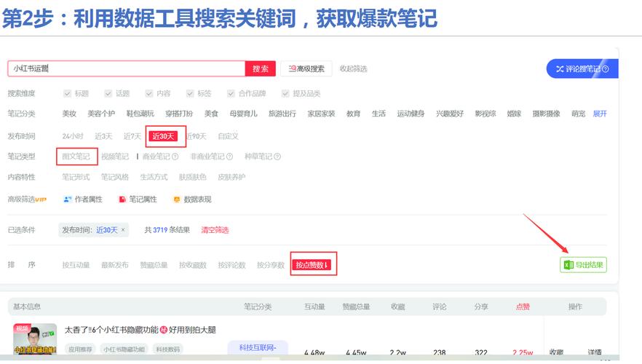Screen dimensions: 642x364
Task: Open 数据表现 advanced filter
Action: click(192, 199)
